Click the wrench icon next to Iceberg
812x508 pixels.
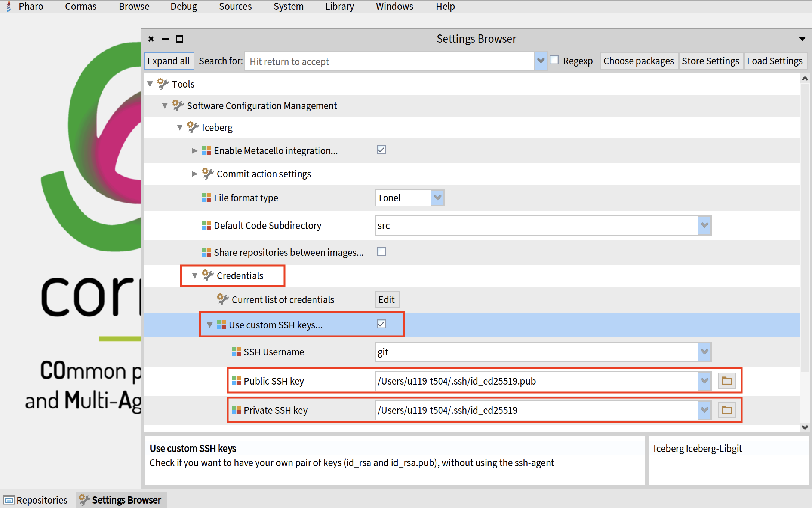pyautogui.click(x=193, y=127)
